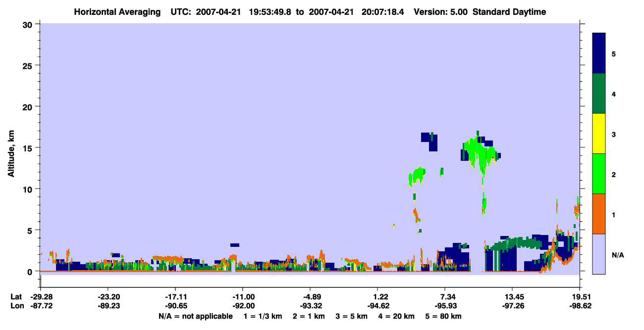644x330 pixels.
Task: Click latitude value -23.20
Action: [x=108, y=297]
